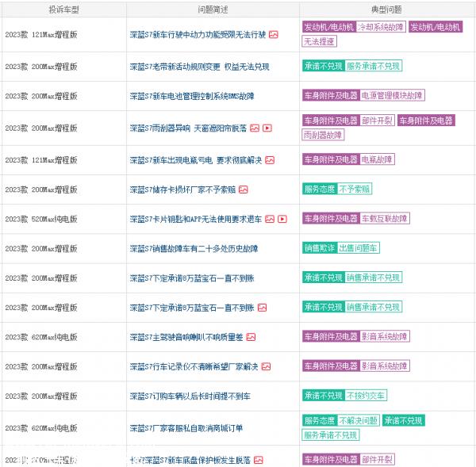Select the 不予索赔 tag

click(355, 189)
